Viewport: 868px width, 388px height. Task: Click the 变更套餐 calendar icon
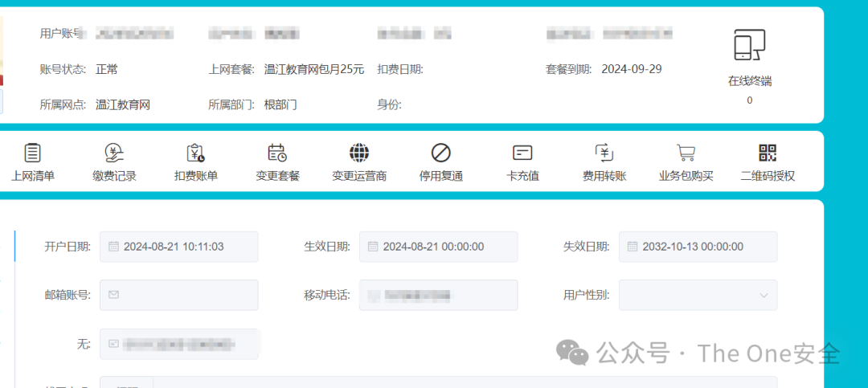click(277, 152)
